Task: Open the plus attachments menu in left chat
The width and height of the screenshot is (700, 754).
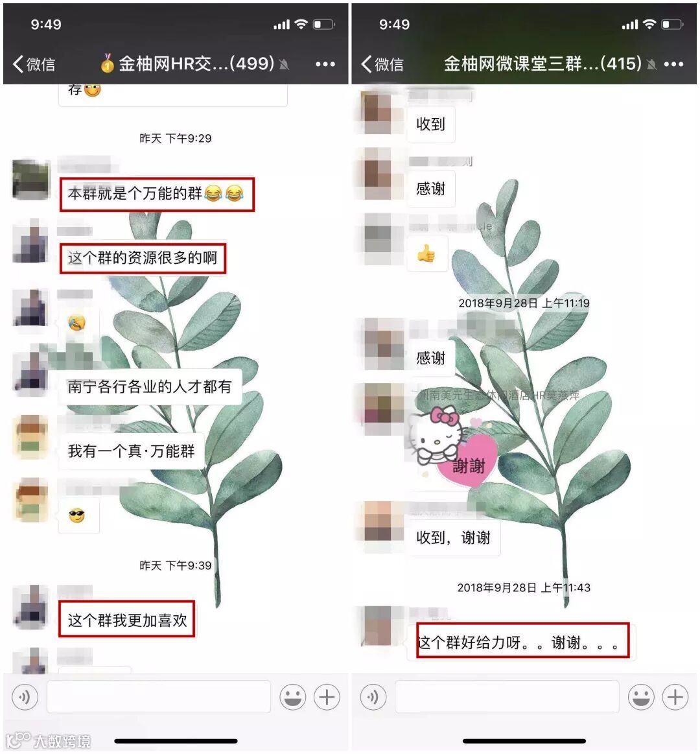Action: 327,697
